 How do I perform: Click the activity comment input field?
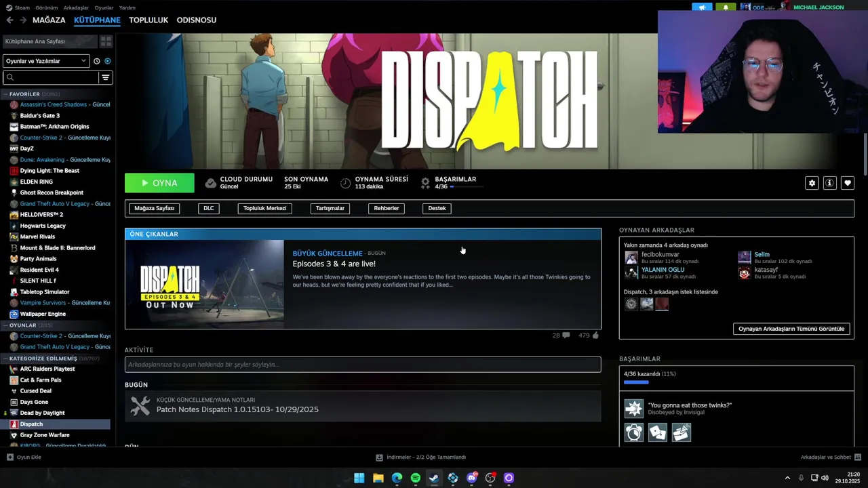pyautogui.click(x=363, y=365)
